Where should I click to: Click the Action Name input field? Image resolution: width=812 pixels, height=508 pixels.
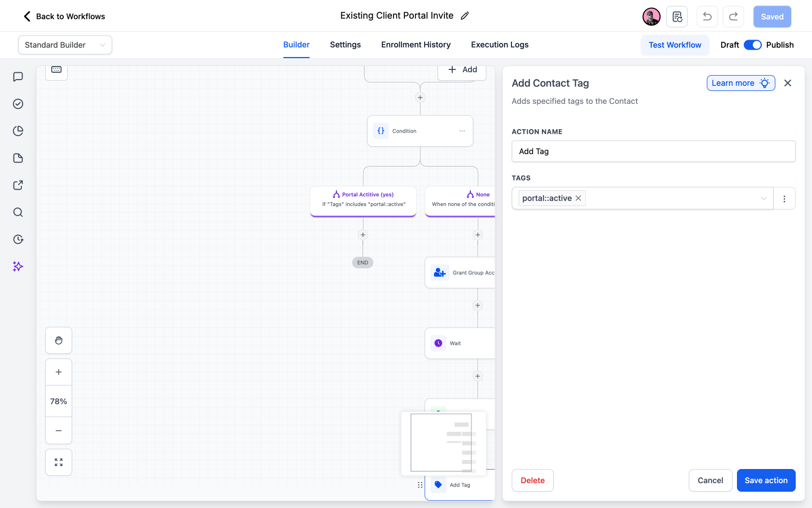click(654, 151)
